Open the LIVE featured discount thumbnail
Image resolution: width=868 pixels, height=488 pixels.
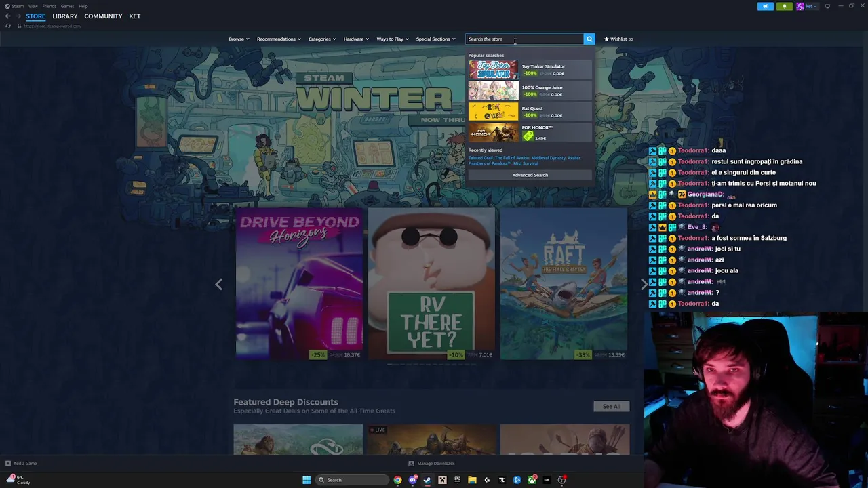431,440
